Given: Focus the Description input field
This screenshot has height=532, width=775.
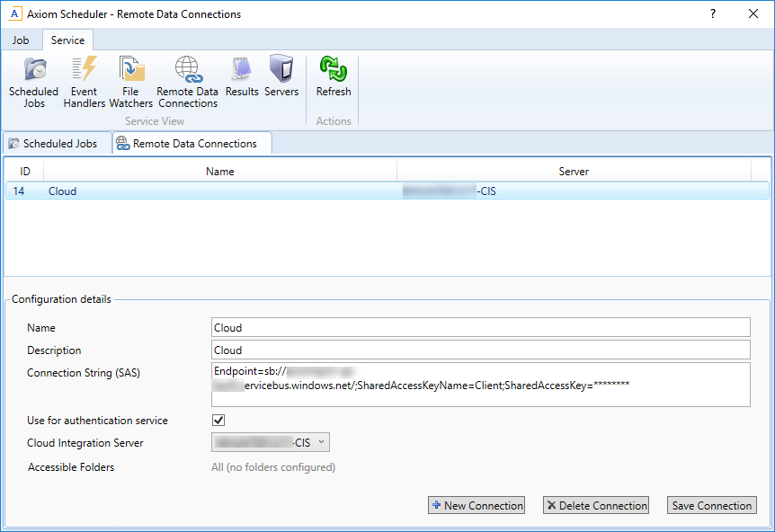Looking at the screenshot, I should 480,350.
